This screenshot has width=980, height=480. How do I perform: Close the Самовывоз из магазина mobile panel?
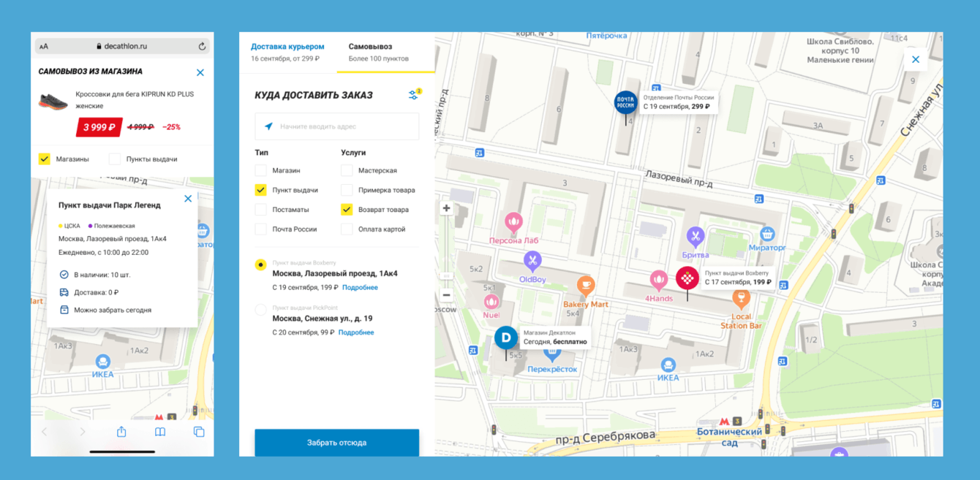tap(200, 72)
